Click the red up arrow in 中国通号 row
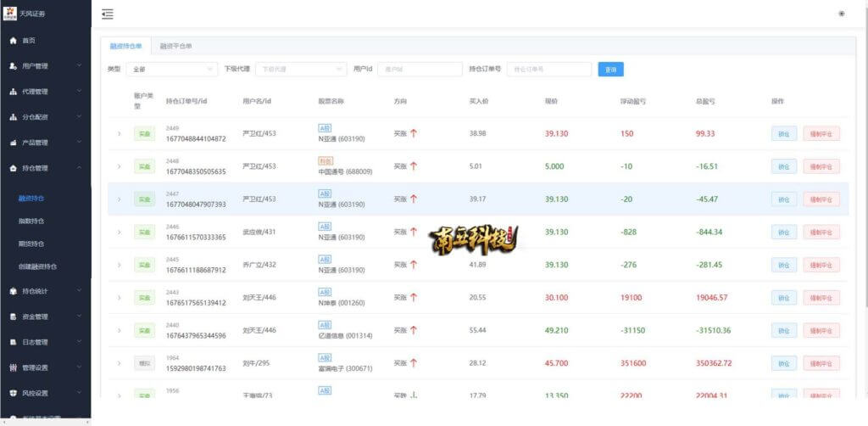The height and width of the screenshot is (426, 868). tap(413, 166)
